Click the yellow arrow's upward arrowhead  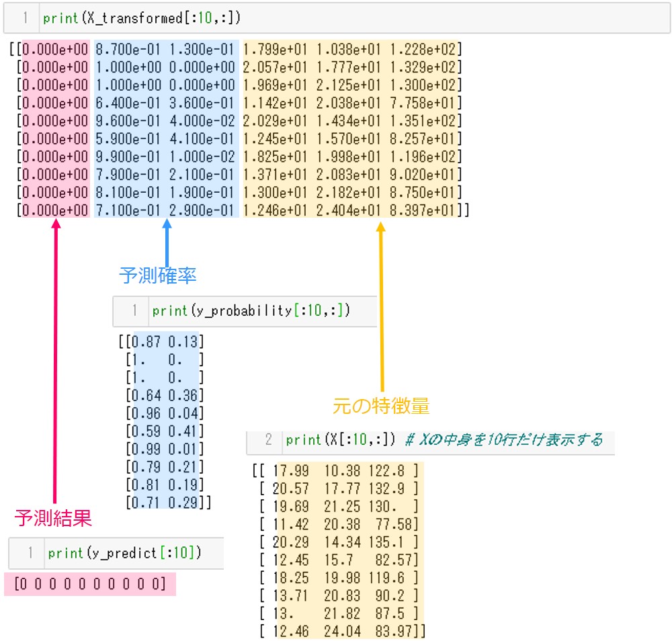click(381, 227)
